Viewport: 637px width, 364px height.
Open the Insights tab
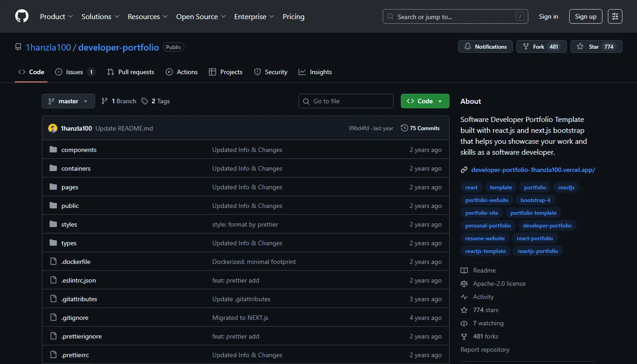coord(315,72)
